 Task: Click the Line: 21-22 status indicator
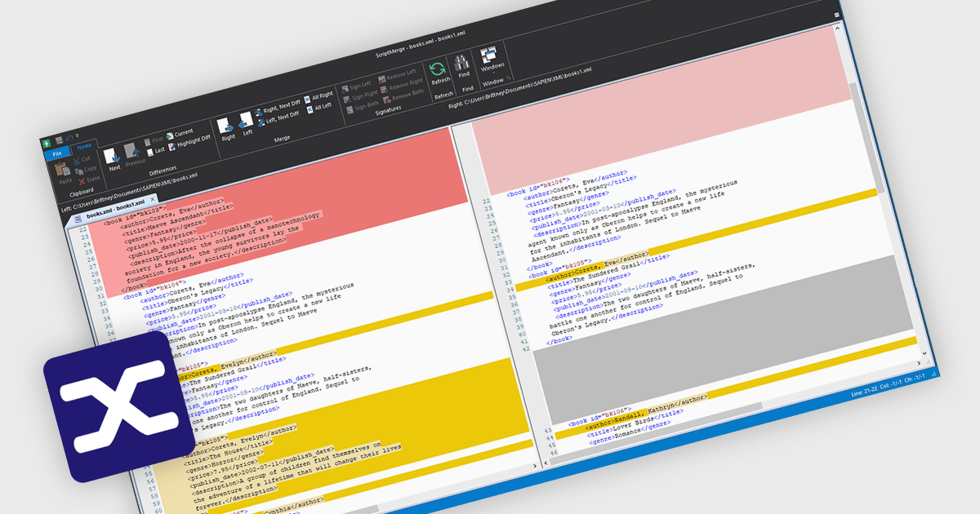point(866,390)
